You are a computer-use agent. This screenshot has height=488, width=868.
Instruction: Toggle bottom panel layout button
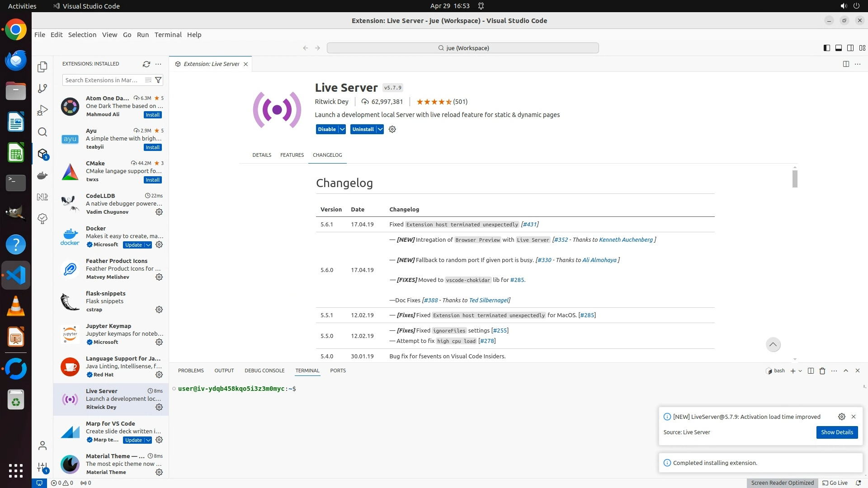838,48
